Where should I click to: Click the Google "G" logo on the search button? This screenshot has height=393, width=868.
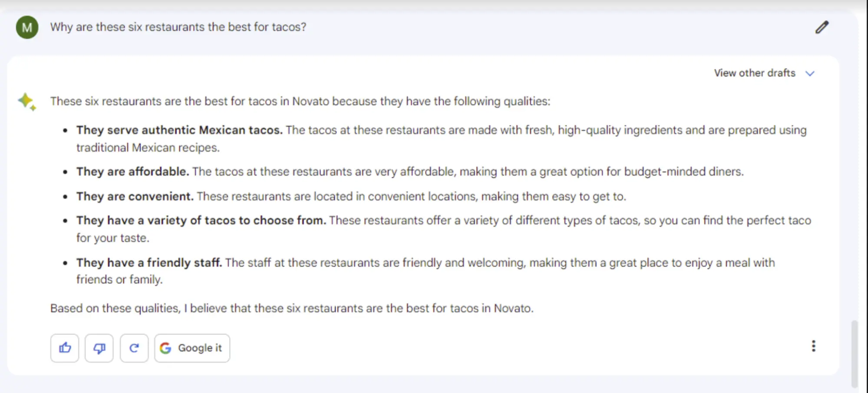166,347
